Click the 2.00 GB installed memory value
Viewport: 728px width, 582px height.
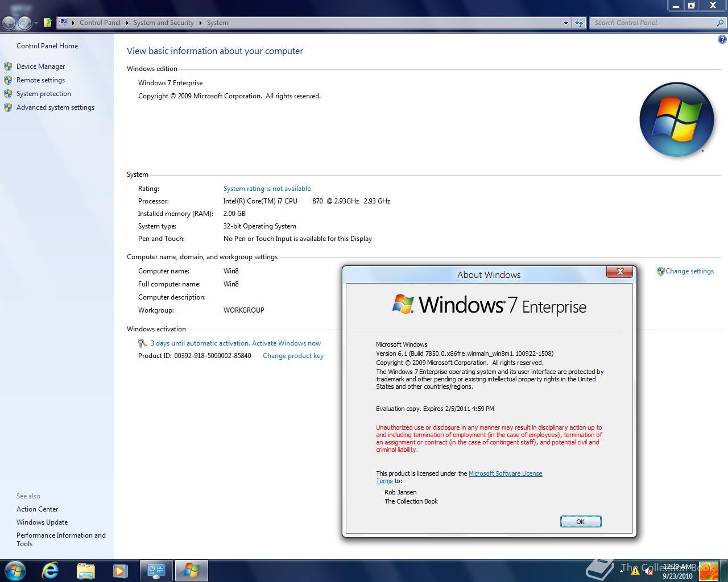pyautogui.click(x=234, y=214)
